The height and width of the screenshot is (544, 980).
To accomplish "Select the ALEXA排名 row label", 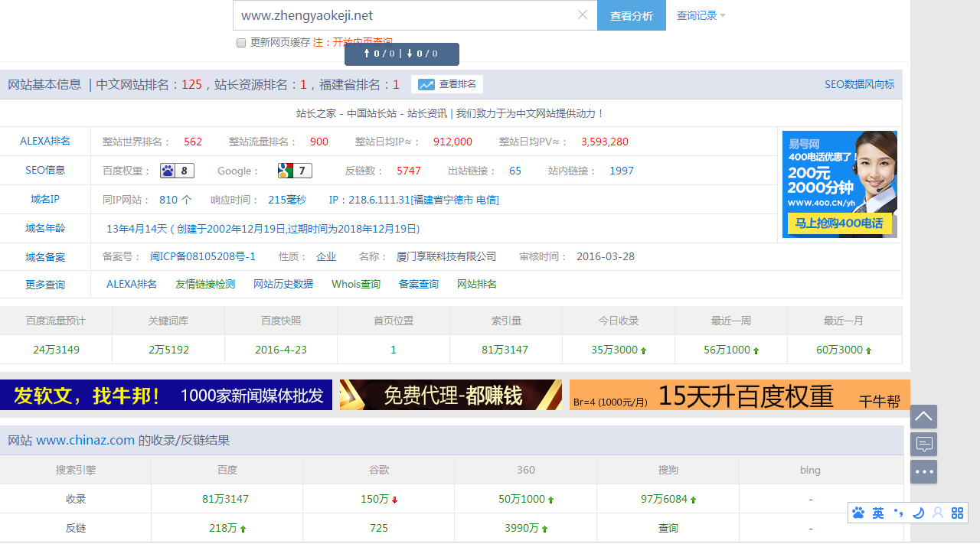I will tap(45, 141).
